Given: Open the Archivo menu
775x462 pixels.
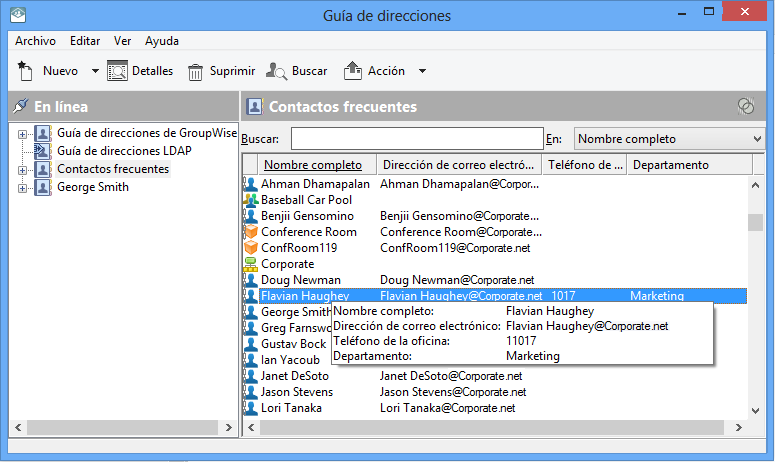Looking at the screenshot, I should [35, 41].
